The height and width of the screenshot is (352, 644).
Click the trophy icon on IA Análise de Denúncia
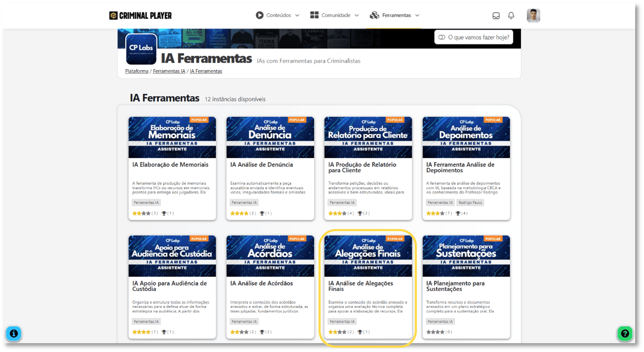[x=262, y=213]
